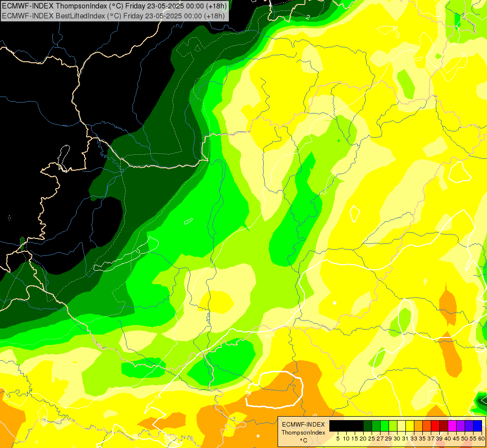Image resolution: width=487 pixels, height=448 pixels.
Task: Click the BestLiftedIndex title line at top
Action: click(113, 15)
